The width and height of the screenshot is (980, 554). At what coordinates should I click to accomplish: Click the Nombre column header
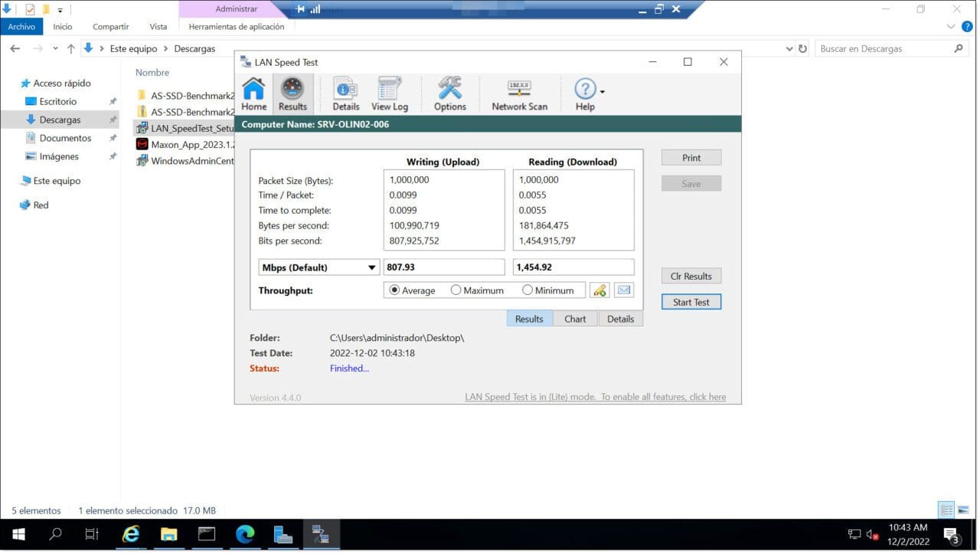pos(152,72)
